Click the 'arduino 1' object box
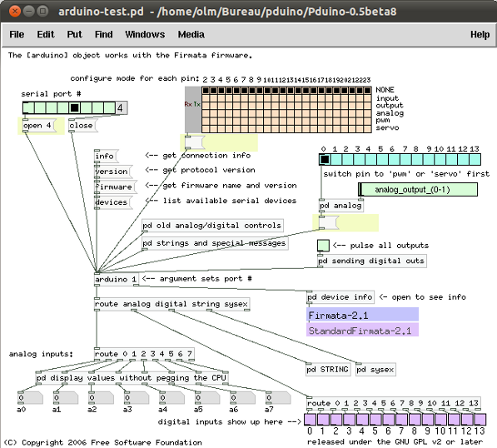497x448 pixels. pyautogui.click(x=117, y=279)
